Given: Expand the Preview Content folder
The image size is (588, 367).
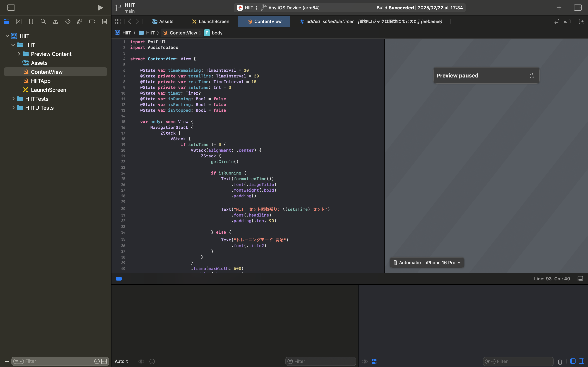Looking at the screenshot, I should coord(19,54).
